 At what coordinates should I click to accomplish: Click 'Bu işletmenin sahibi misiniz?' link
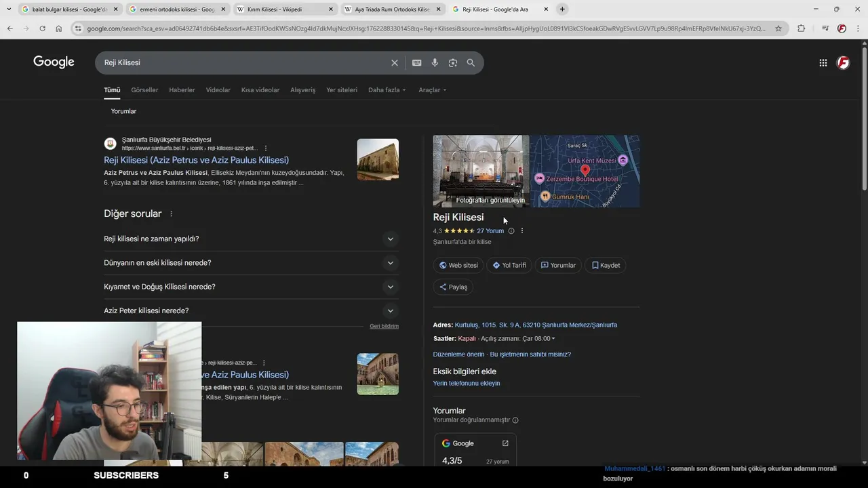pos(530,354)
